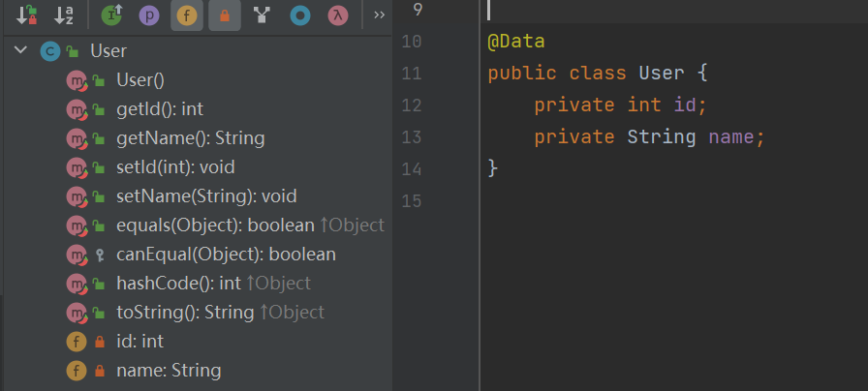Click line number 12 in the gutter

click(411, 105)
